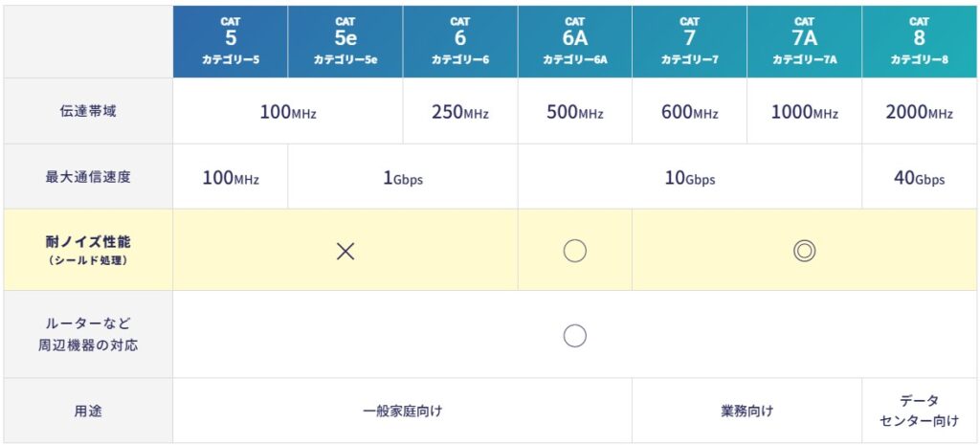Select the CAT 7A column header
The image size is (980, 445).
click(x=804, y=41)
